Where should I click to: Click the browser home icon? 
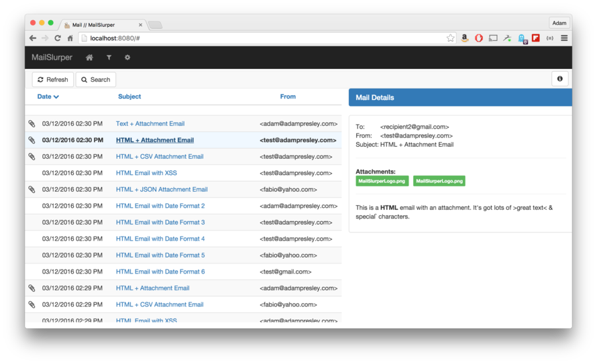(70, 38)
